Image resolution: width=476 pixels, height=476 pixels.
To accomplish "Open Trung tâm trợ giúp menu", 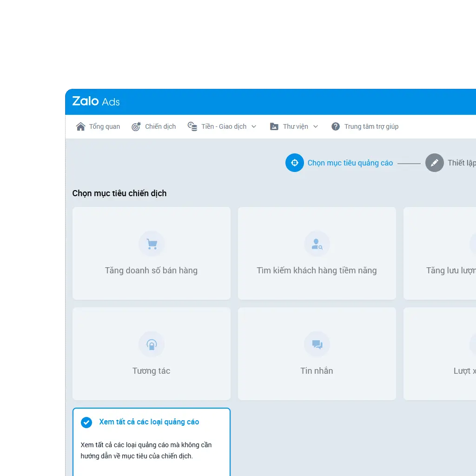I will point(371,126).
